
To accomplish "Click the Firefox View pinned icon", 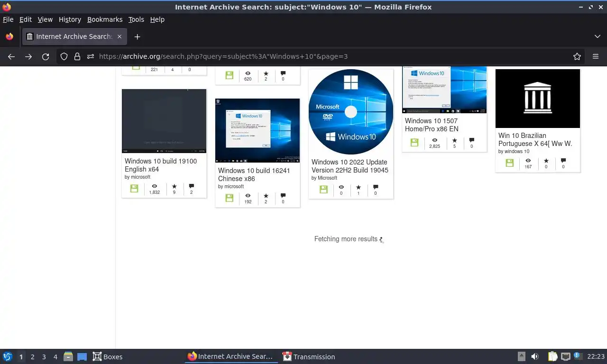I will click(x=9, y=36).
